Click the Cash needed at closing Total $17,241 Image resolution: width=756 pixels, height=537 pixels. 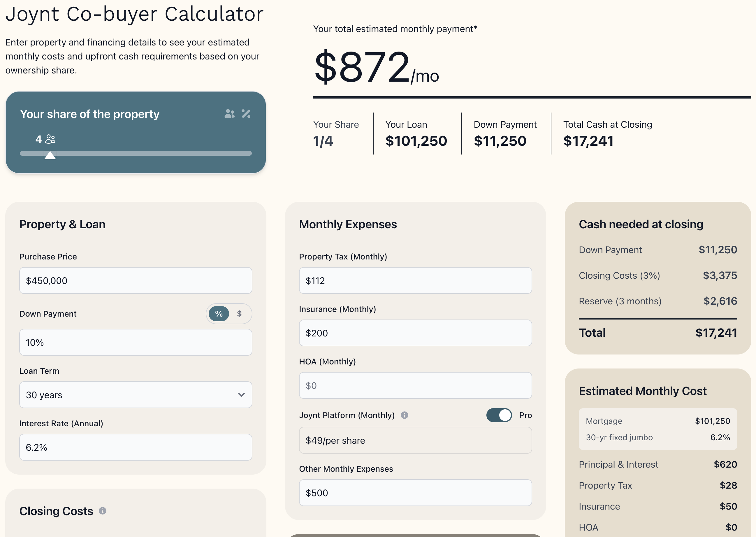(x=716, y=333)
